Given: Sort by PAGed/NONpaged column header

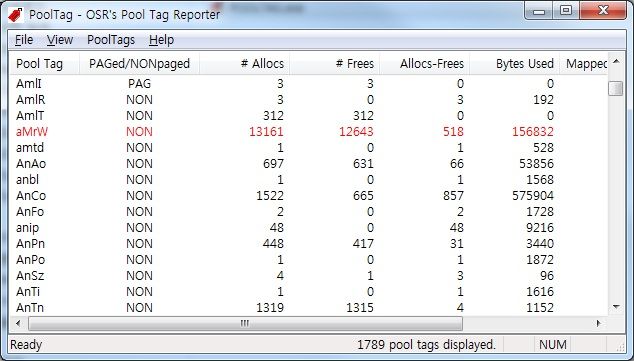Looking at the screenshot, I should pyautogui.click(x=139, y=63).
